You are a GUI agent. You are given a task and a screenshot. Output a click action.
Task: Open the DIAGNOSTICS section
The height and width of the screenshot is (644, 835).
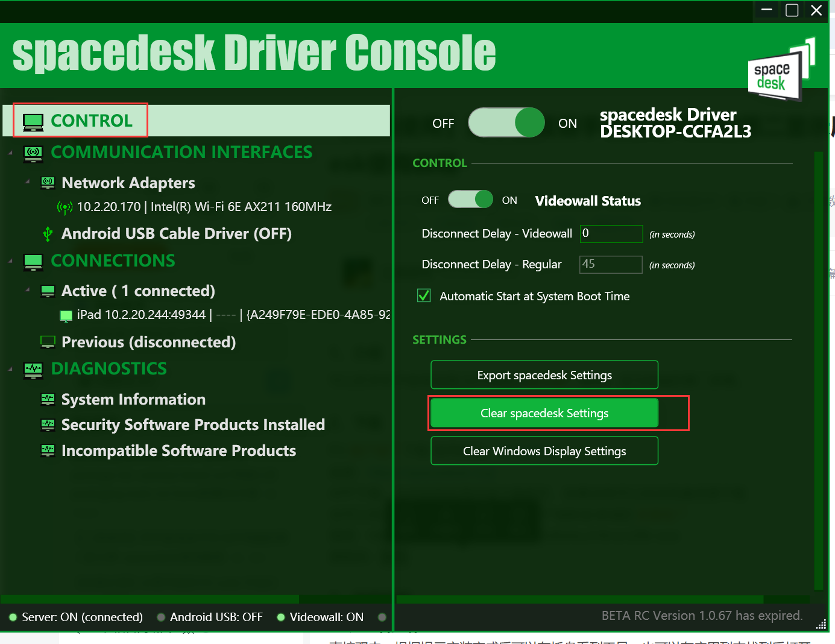(x=109, y=368)
